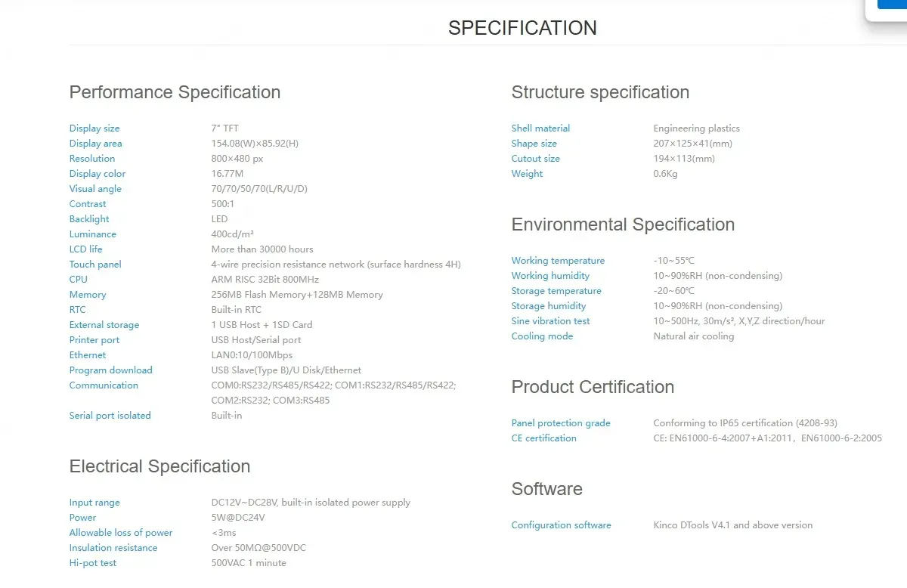Screen dimensions: 907x588
Task: Select the External storage label
Action: point(104,325)
